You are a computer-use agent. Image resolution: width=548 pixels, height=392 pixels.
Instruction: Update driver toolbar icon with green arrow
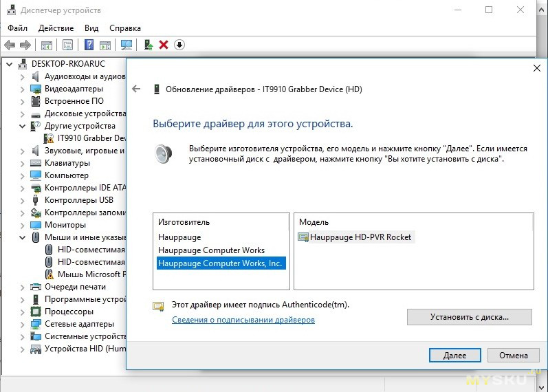click(149, 45)
